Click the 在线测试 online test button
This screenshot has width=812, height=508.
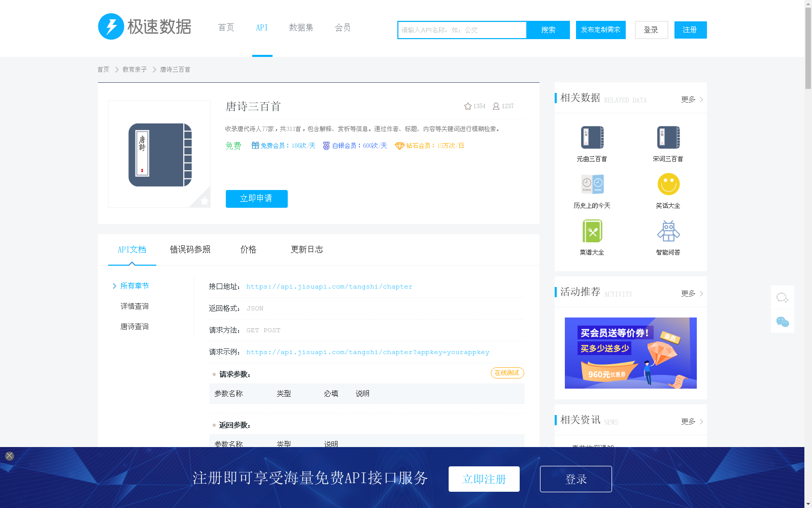pyautogui.click(x=507, y=372)
